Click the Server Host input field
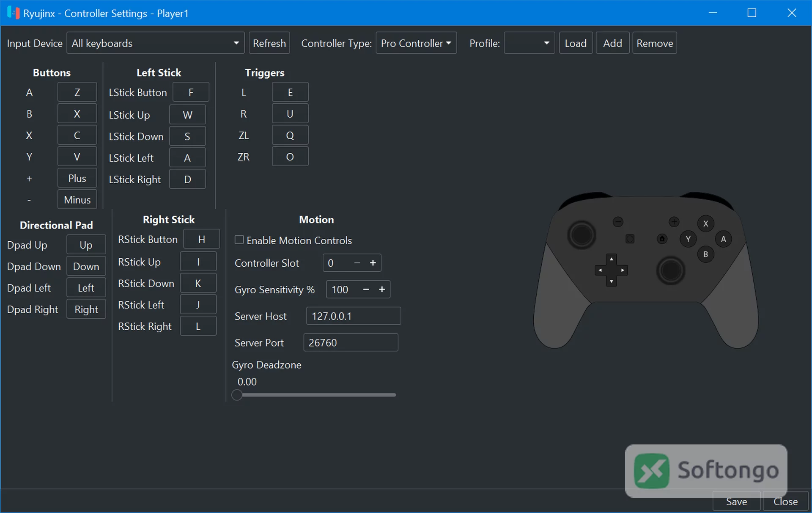Image resolution: width=812 pixels, height=513 pixels. coord(353,316)
